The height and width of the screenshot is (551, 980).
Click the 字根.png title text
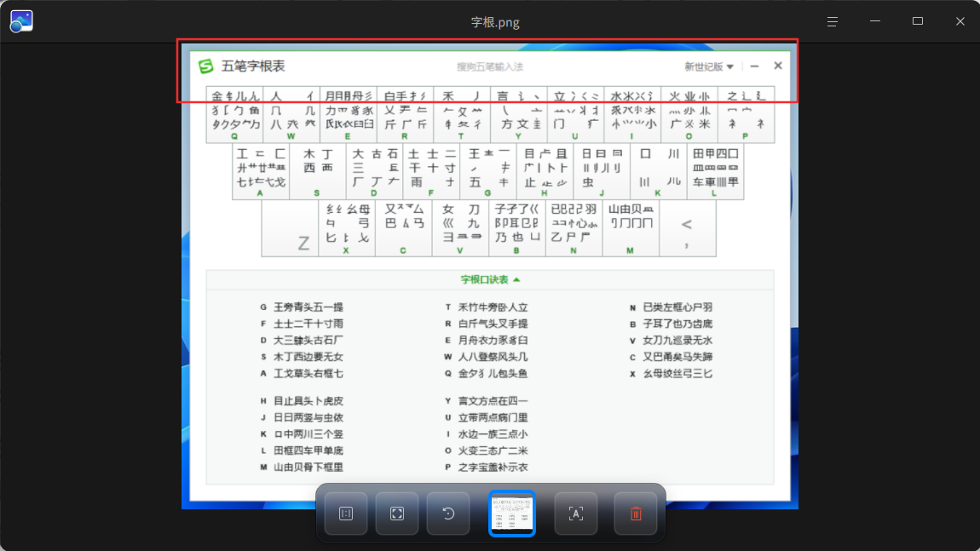point(495,22)
